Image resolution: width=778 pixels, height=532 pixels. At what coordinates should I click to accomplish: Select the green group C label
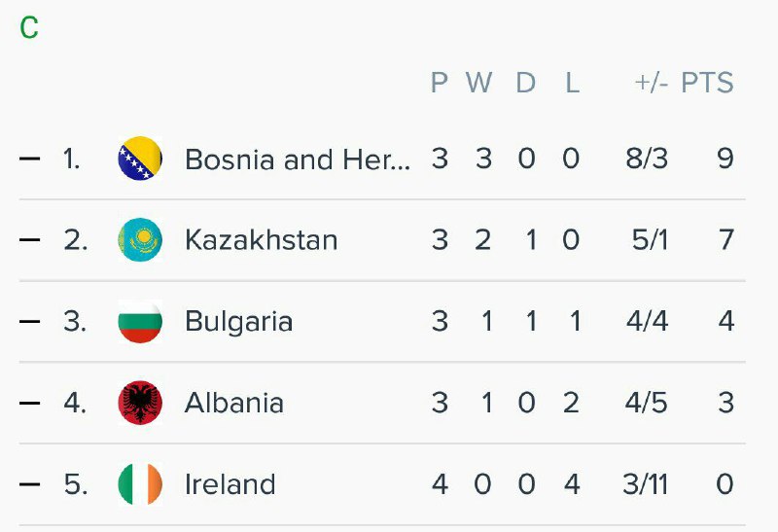coord(29,28)
